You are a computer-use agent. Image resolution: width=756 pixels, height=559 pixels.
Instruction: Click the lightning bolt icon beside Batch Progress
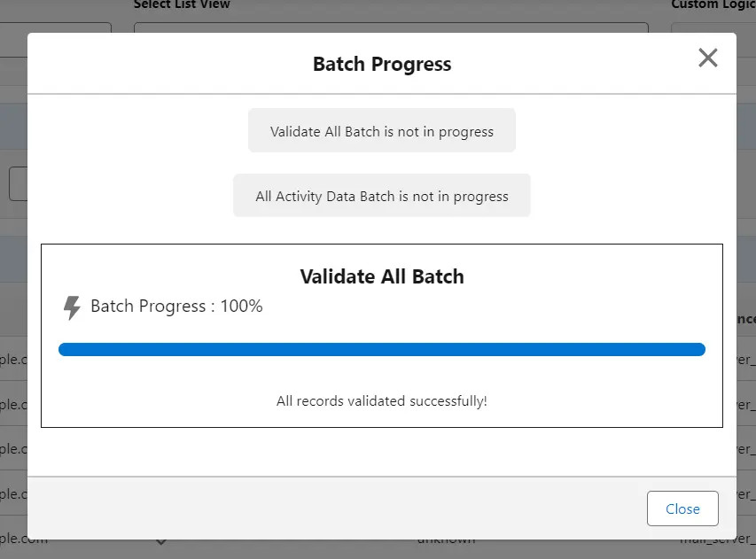[x=72, y=306]
